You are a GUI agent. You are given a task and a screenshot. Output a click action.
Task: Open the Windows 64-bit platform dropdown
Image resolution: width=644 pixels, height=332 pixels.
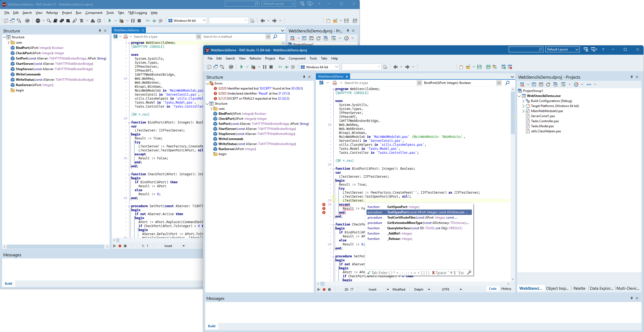point(336,67)
